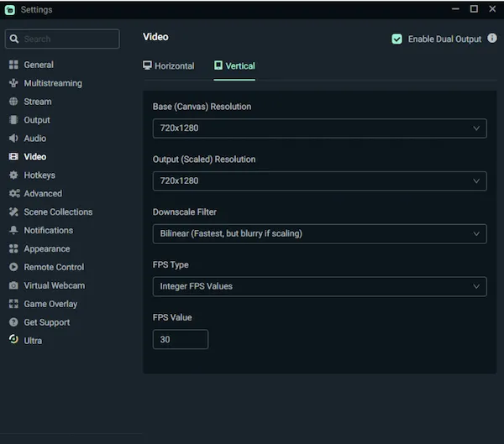Click the search magnifier icon

(x=13, y=39)
